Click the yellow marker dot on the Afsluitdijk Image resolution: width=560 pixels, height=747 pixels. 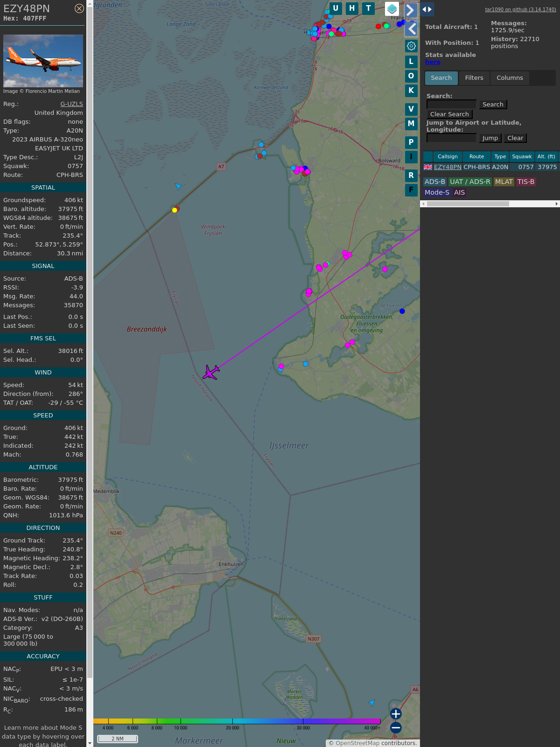pyautogui.click(x=175, y=210)
